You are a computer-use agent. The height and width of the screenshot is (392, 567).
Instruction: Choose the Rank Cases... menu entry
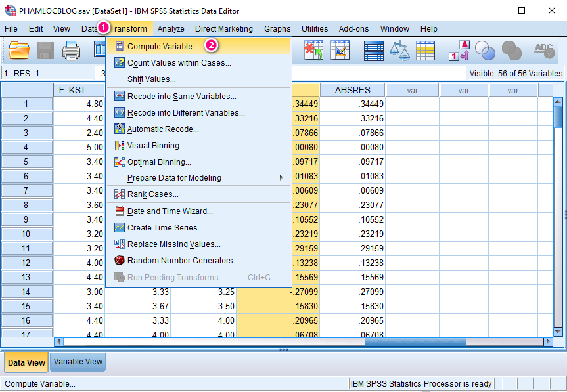[199, 194]
